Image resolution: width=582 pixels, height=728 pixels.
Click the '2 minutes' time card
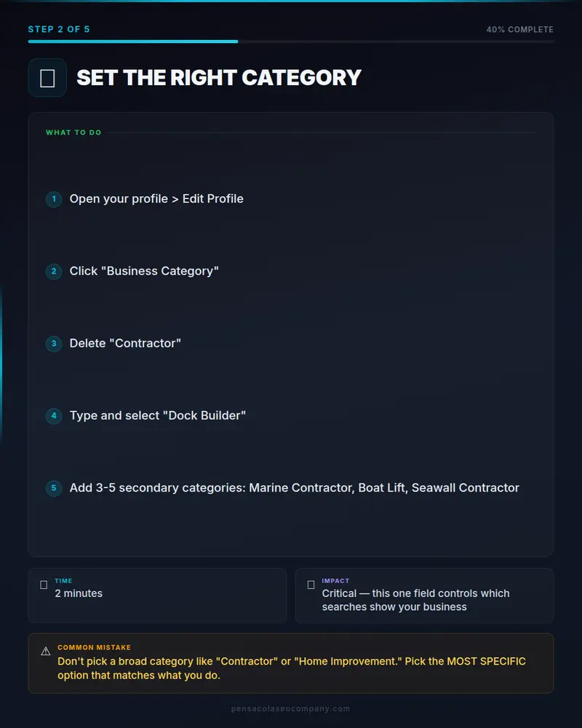coord(157,596)
